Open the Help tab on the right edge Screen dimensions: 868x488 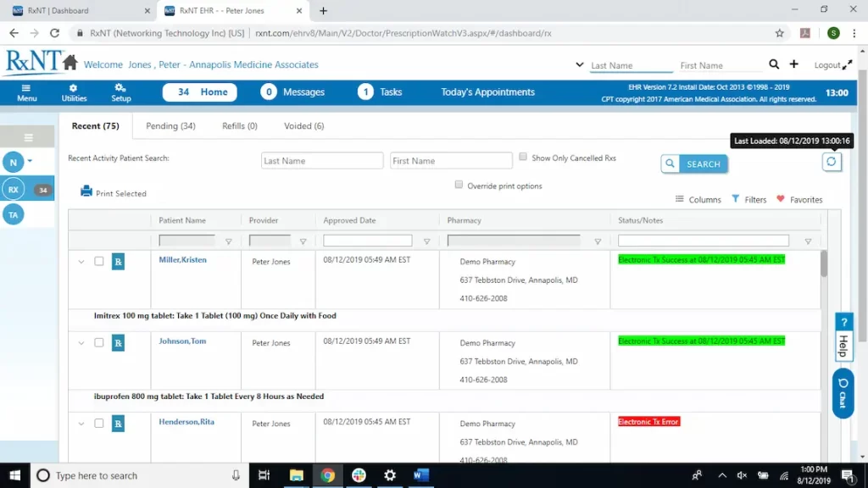pos(843,335)
